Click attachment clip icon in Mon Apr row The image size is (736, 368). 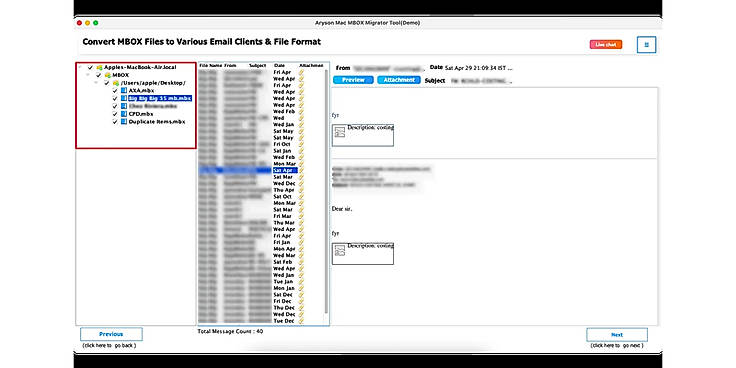tap(301, 249)
